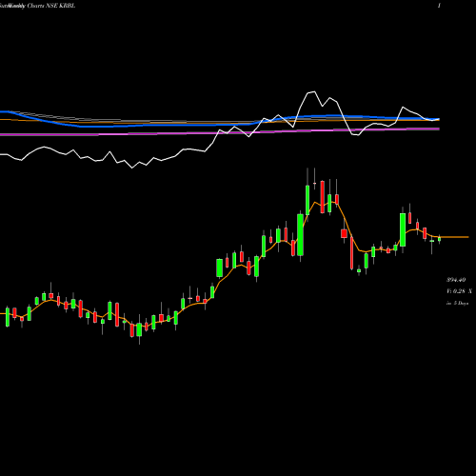Image resolution: width=476 pixels, height=476 pixels.
Task: Click the 'V: 0.28 X' volume label
Action: click(x=459, y=291)
